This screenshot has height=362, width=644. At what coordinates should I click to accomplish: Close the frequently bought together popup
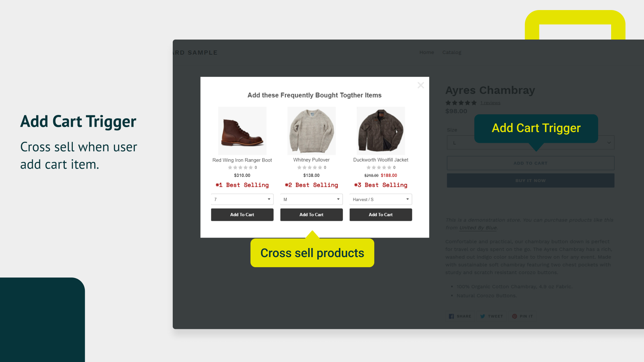[x=421, y=85]
